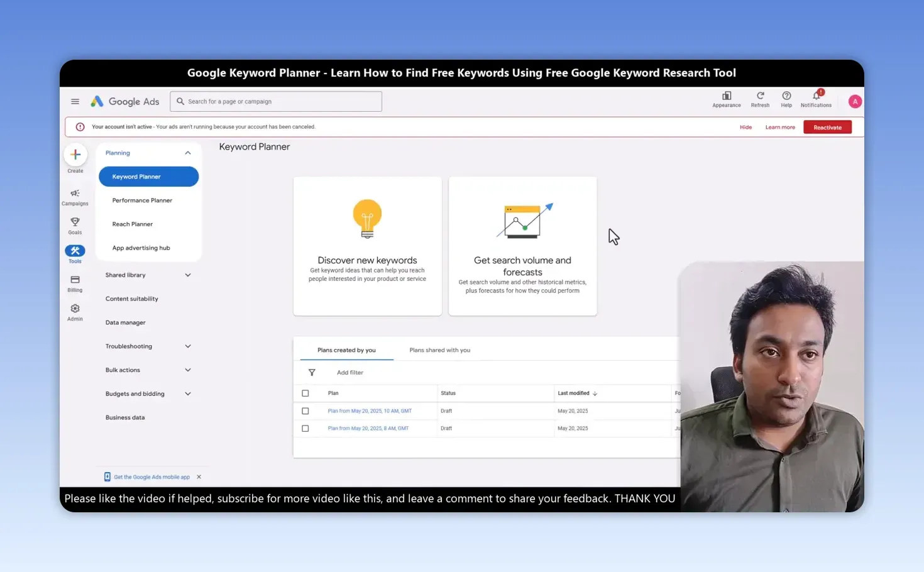Open Data manager
The width and height of the screenshot is (924, 572).
(126, 323)
